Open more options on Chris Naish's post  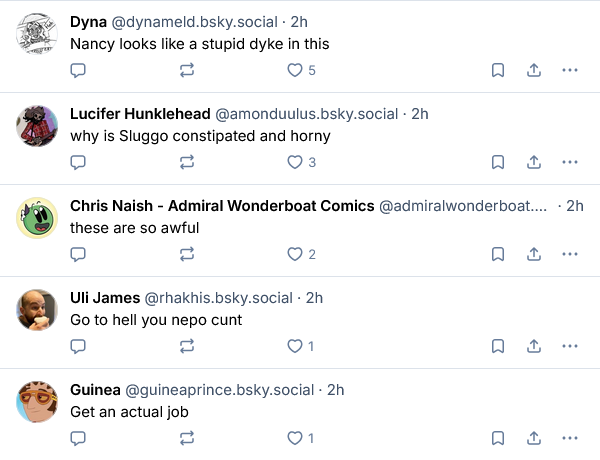(570, 254)
